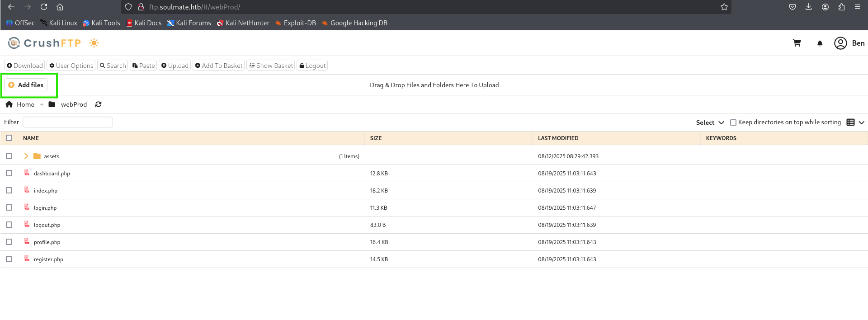Open the Firefox account icon
This screenshot has height=320, width=868.
point(825,7)
